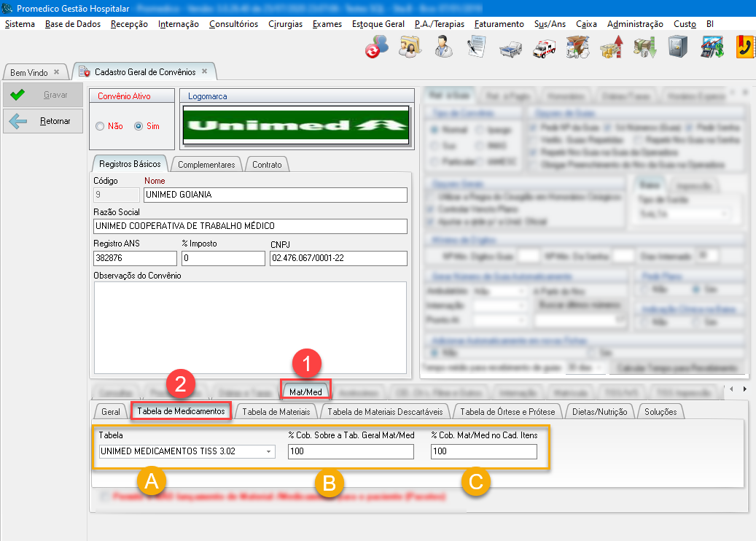Open the ambulance toolbar icon
756x541 pixels.
545,49
